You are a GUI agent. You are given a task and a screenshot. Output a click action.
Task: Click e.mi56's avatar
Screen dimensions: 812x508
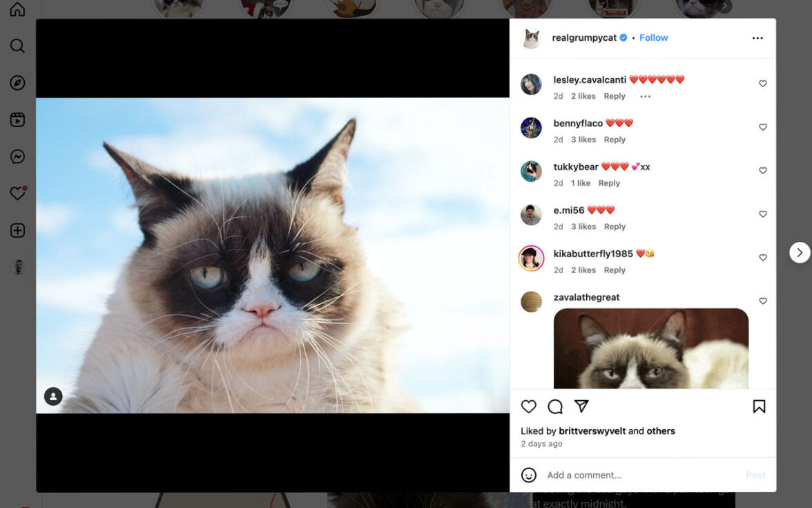[x=532, y=215]
